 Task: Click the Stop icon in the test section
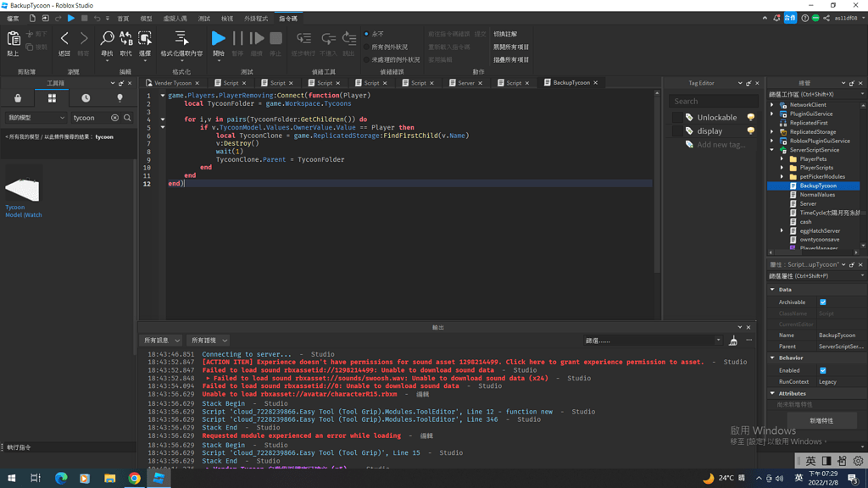[276, 37]
